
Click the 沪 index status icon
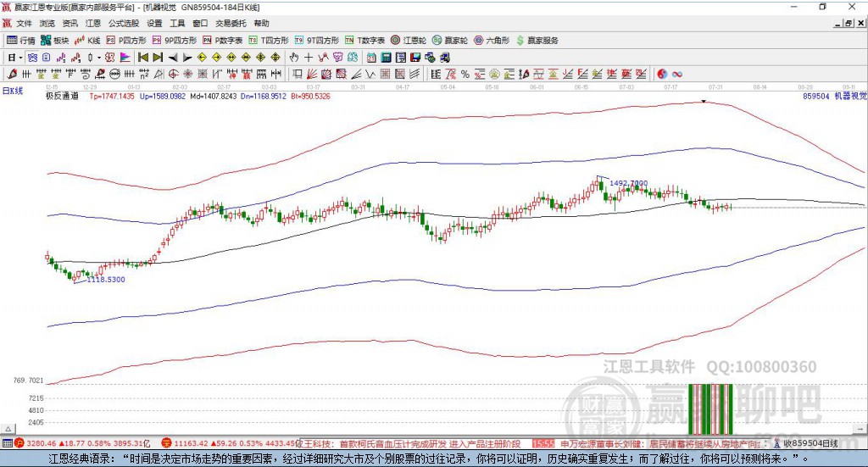point(19,443)
